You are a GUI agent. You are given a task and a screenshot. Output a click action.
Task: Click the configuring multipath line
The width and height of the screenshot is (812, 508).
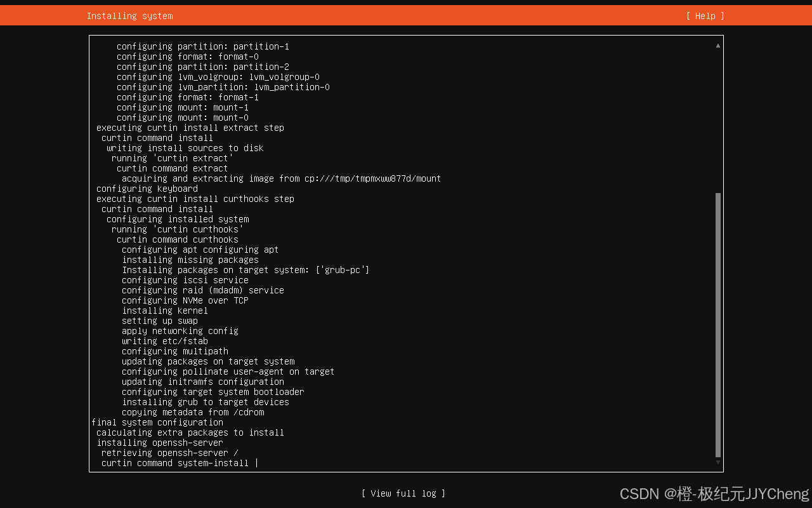(x=175, y=351)
